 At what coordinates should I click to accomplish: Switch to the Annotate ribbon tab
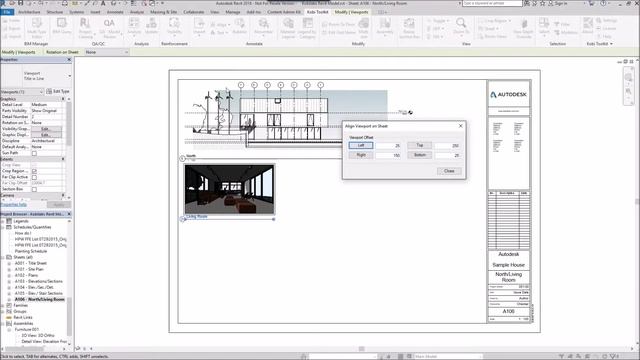pos(115,12)
